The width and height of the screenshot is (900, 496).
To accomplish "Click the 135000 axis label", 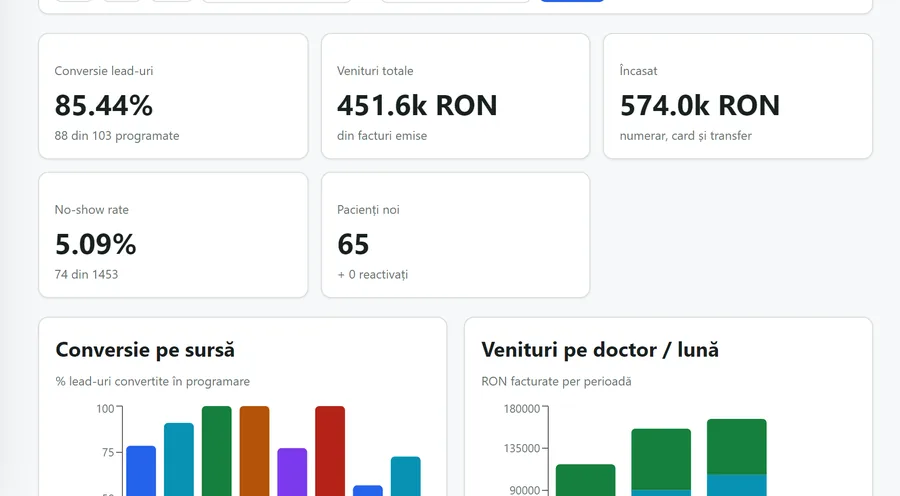I will (x=522, y=448).
